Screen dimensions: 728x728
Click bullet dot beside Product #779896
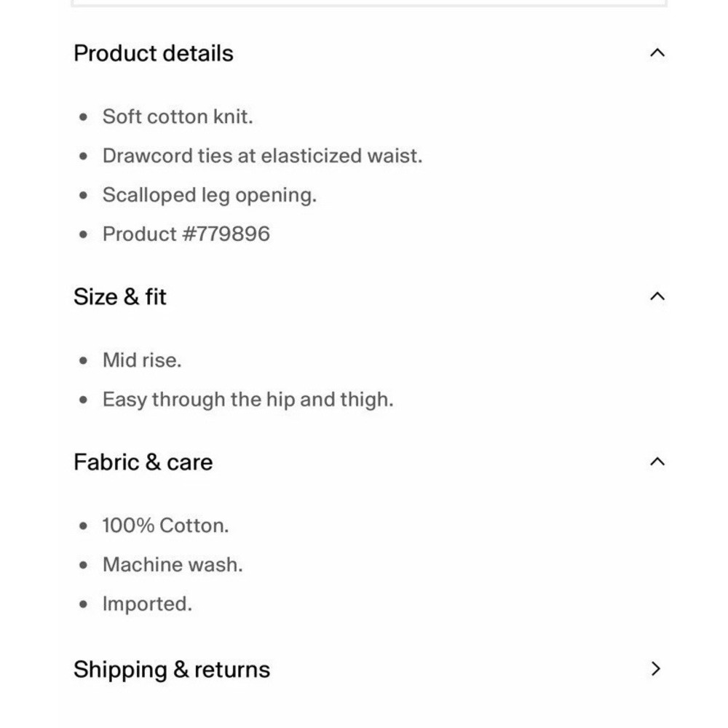(83, 234)
